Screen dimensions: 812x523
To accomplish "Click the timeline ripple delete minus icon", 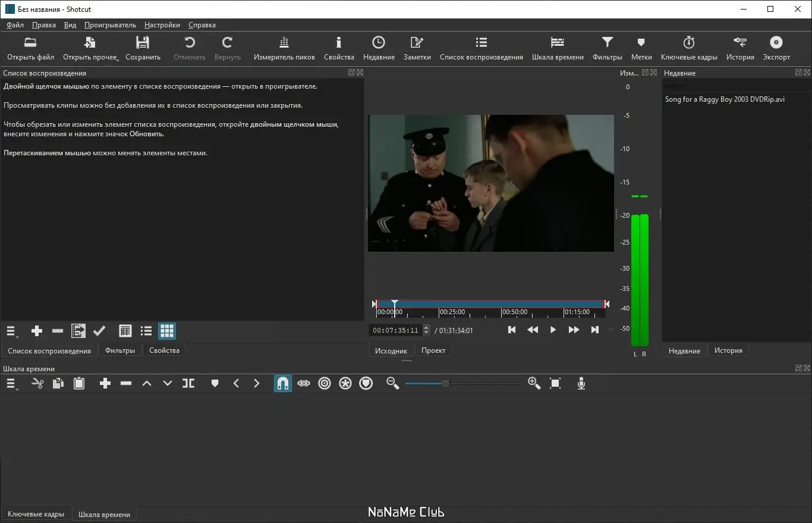I will pos(126,384).
